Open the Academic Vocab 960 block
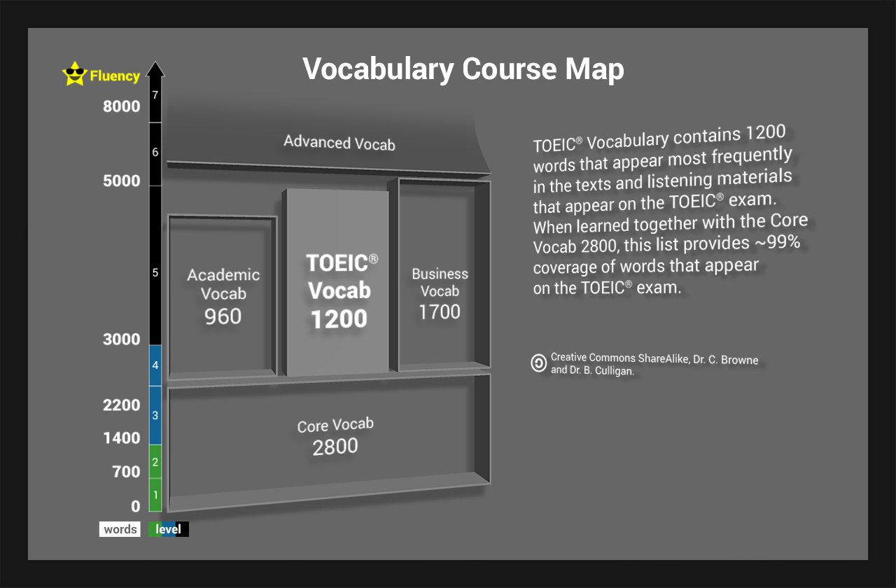Image resolution: width=896 pixels, height=588 pixels. coord(223,297)
